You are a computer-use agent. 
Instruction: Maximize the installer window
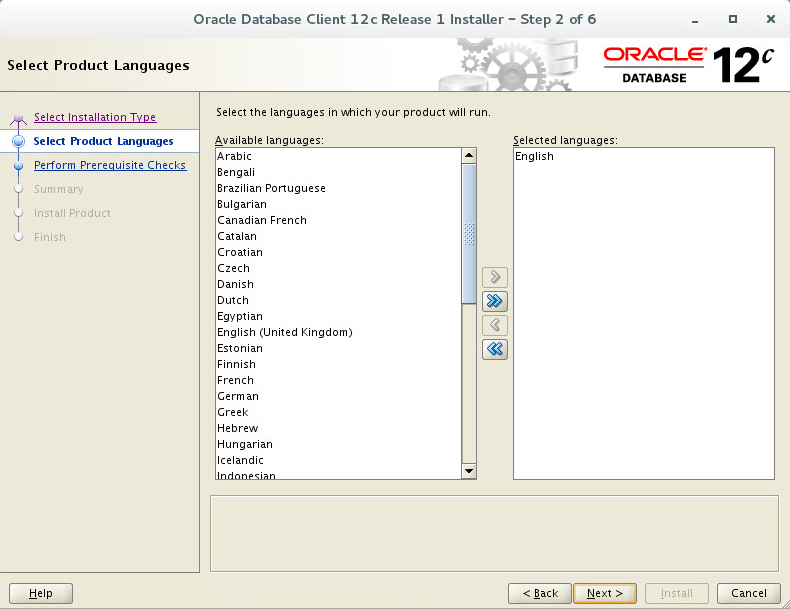tap(733, 19)
